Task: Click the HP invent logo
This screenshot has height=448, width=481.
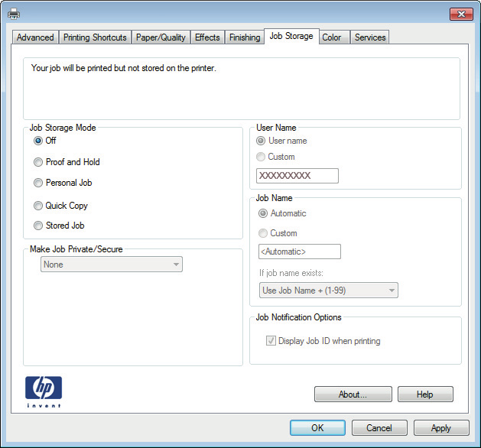Action: tap(44, 391)
